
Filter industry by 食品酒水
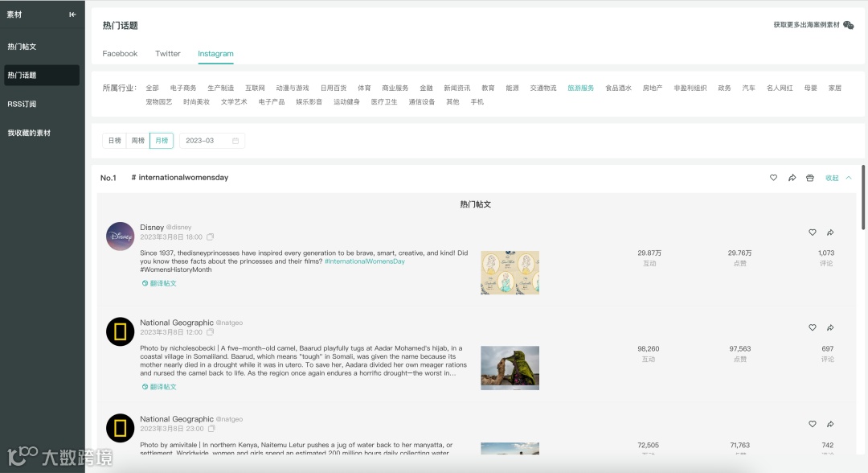pos(618,88)
